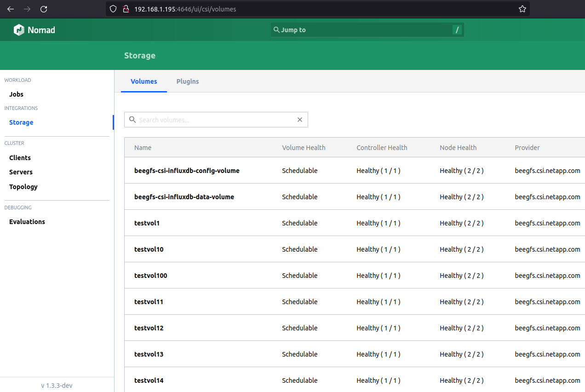Click the Provider column header
Viewport: 585px width, 392px height.
click(528, 148)
